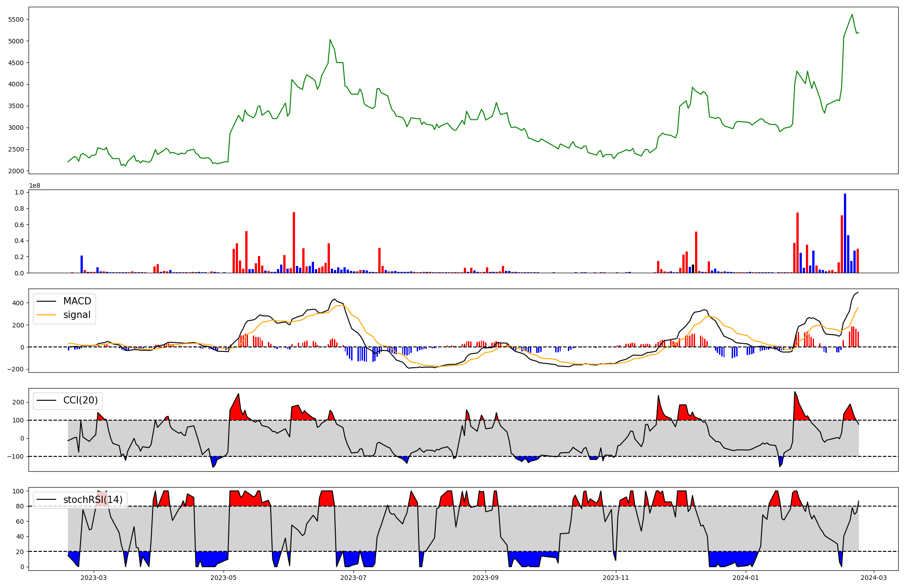Click the 80 tick on stochRSI axis
Image resolution: width=905 pixels, height=588 pixels.
click(19, 506)
